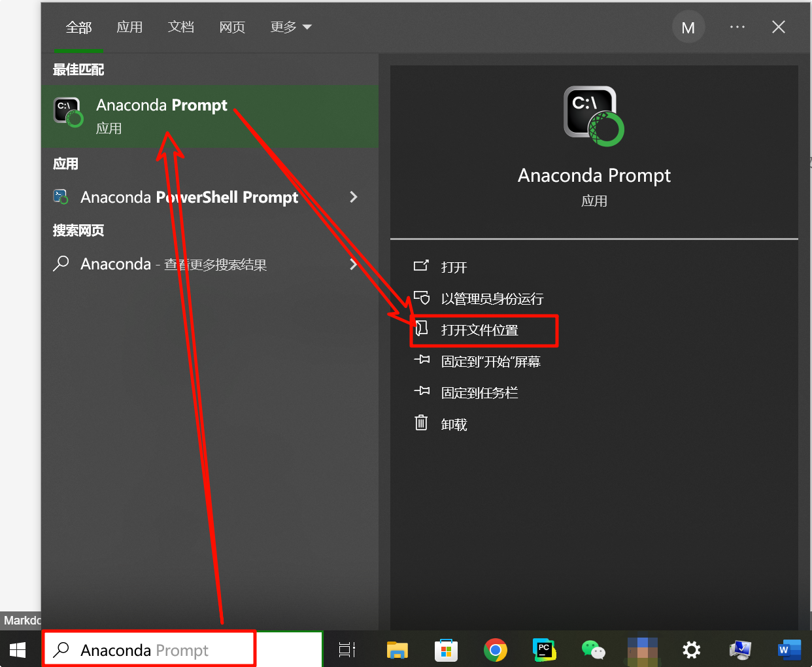Click the Anaconda Prompt title in preview pane
This screenshot has width=812, height=667.
tap(594, 175)
